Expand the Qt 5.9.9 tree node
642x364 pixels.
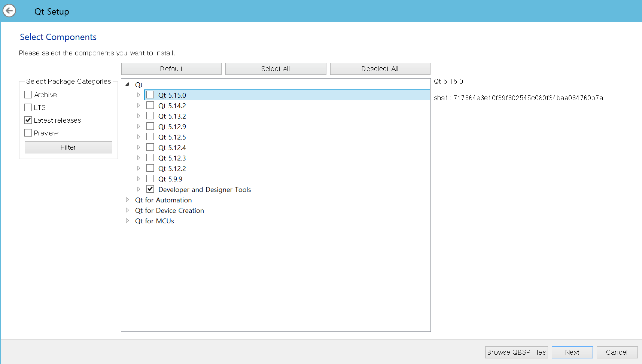point(139,179)
